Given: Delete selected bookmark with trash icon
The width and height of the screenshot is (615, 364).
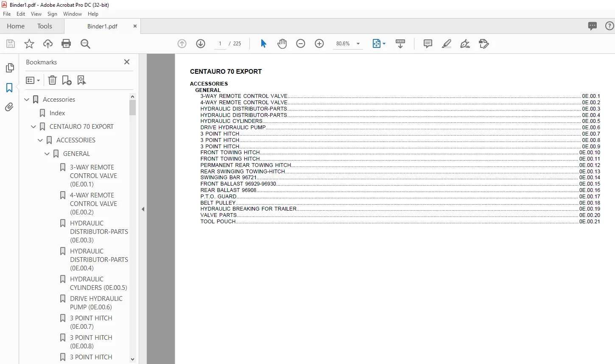Looking at the screenshot, I should [x=52, y=80].
